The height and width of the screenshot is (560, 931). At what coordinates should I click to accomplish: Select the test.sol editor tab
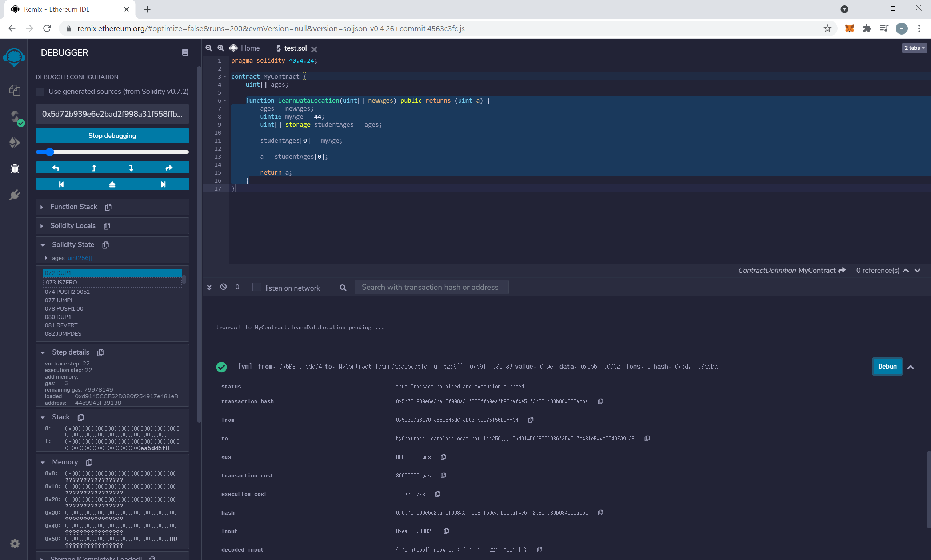[x=295, y=48]
